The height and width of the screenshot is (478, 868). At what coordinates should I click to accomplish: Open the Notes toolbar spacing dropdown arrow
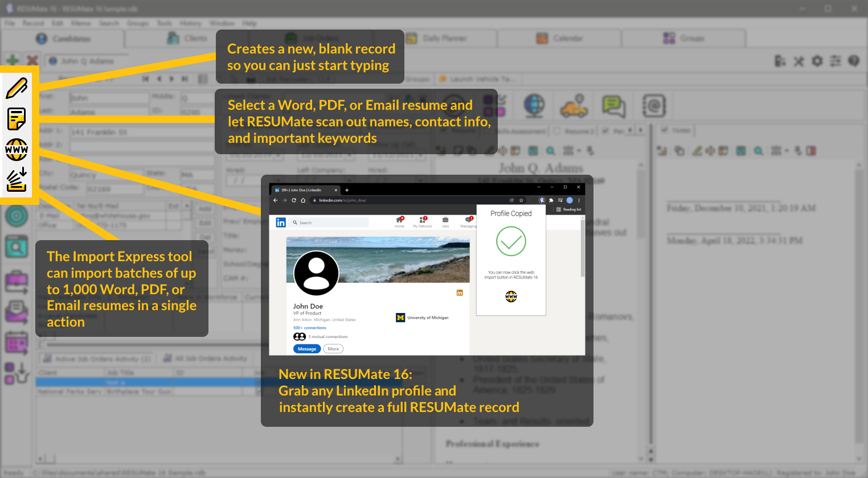tap(787, 151)
